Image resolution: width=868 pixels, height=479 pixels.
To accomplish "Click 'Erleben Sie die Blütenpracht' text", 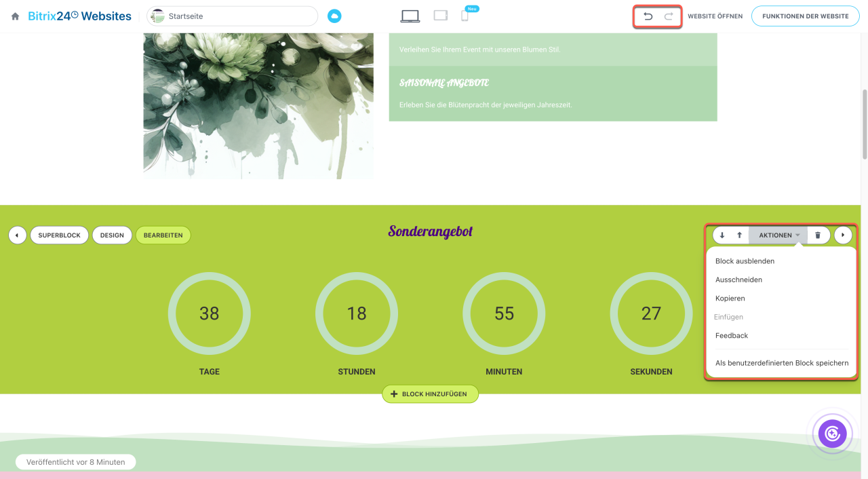I will click(486, 105).
